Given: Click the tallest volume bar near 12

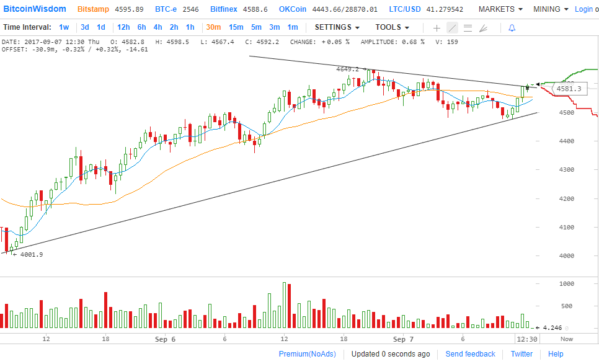Looking at the screenshot, I should click(285, 305).
